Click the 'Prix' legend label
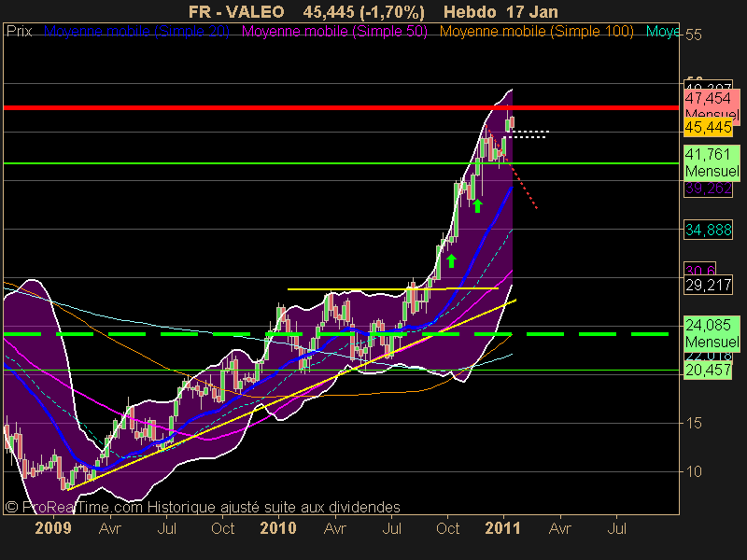747x560 pixels. click(x=19, y=32)
